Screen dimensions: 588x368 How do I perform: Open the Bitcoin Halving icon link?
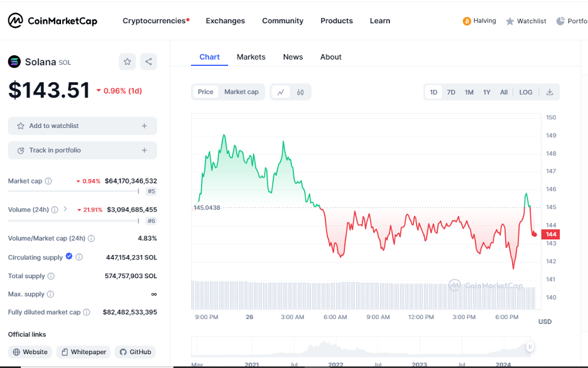(467, 21)
